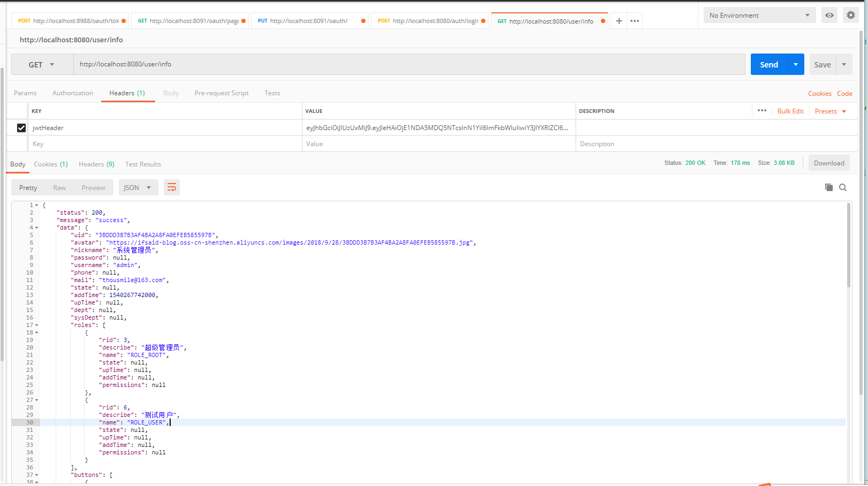Click the Bulk Edit link

(x=790, y=111)
